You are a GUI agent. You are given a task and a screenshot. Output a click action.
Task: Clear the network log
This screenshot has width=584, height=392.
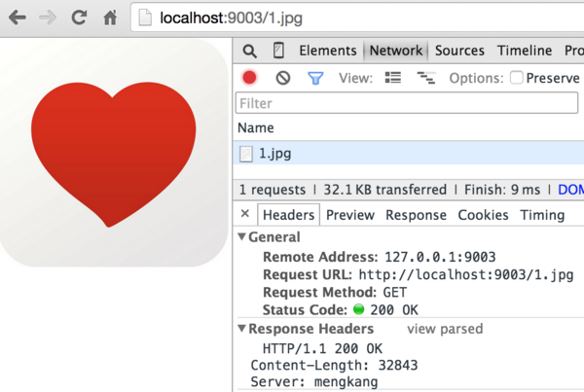click(282, 78)
